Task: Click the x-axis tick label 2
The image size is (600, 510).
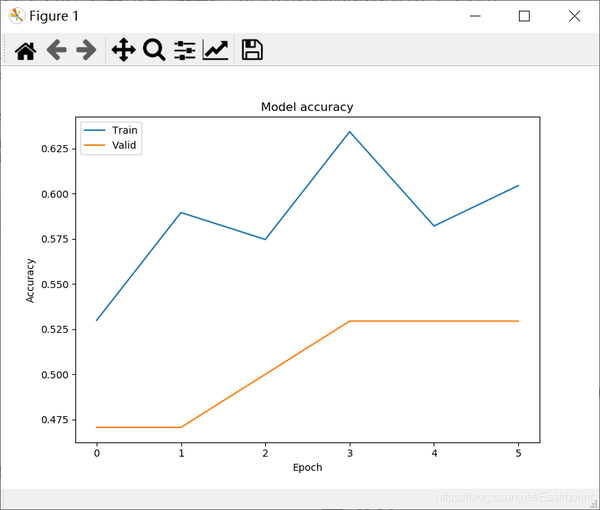Action: [265, 453]
